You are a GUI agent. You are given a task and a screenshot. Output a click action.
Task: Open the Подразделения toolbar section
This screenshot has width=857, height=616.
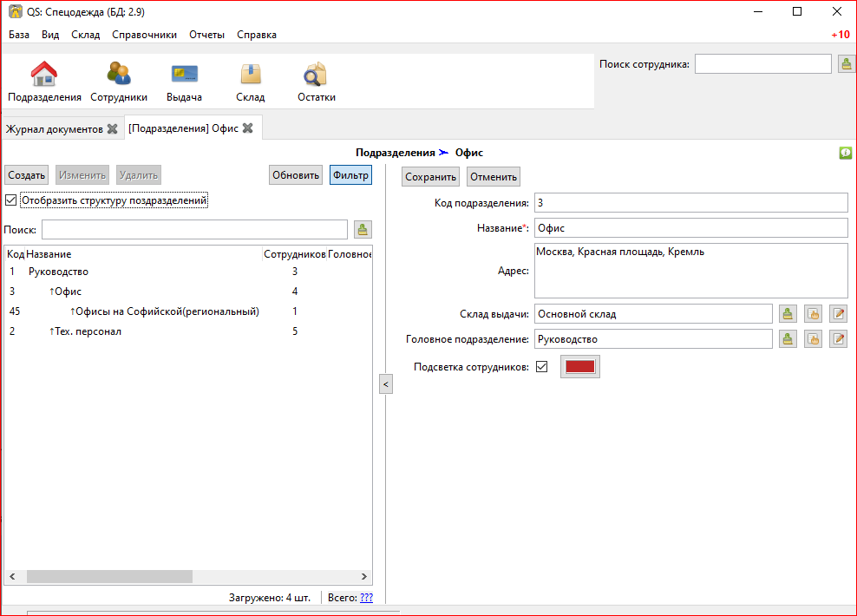tap(44, 82)
